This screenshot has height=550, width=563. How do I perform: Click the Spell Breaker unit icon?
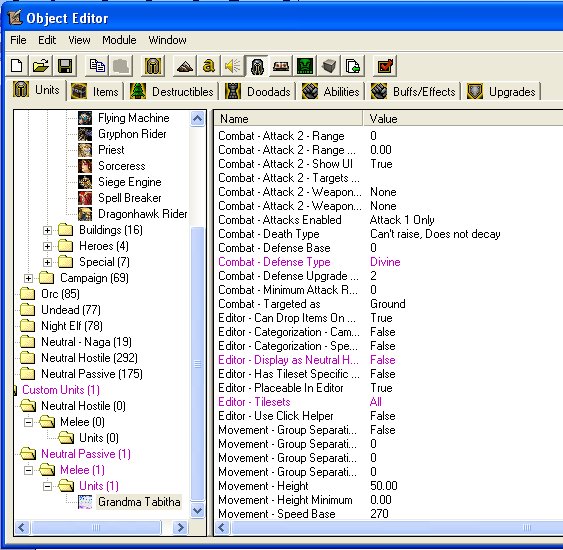(x=85, y=198)
